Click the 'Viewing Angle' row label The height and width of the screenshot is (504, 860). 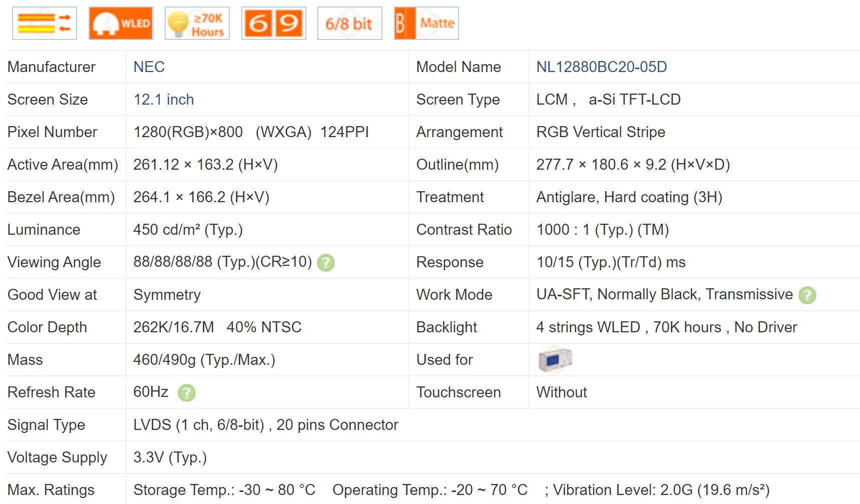(54, 262)
